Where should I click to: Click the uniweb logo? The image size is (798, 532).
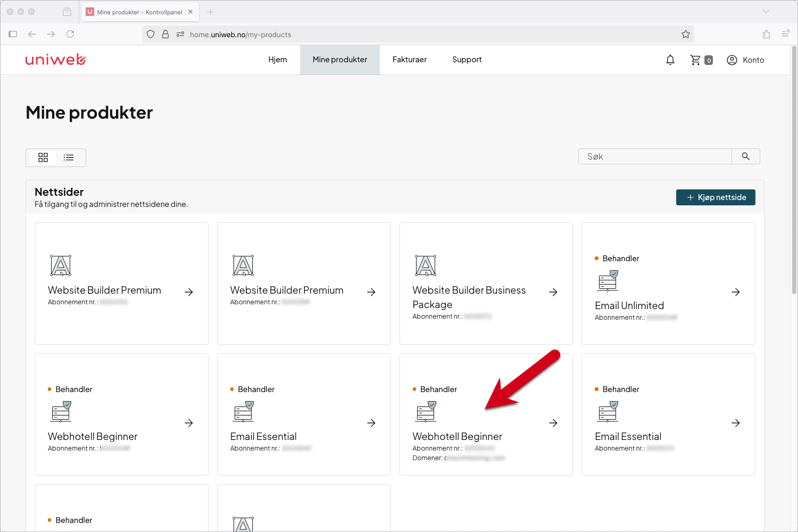coord(55,60)
